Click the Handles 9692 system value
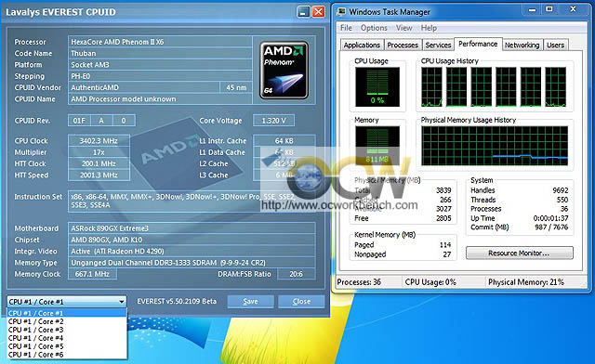Screen dimensions: 595x364 click(x=560, y=190)
